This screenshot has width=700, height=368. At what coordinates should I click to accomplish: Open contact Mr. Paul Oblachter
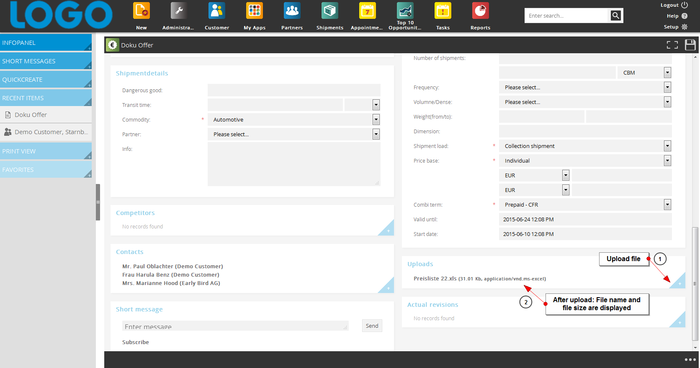[173, 266]
